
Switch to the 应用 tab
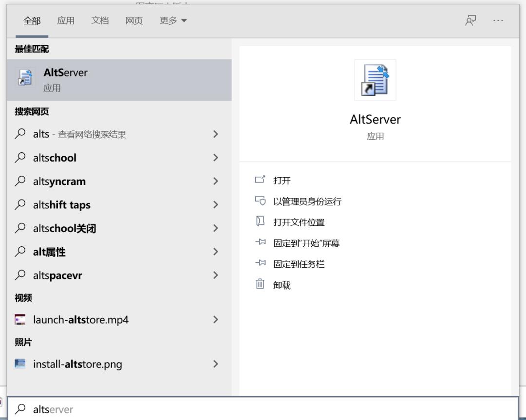click(66, 21)
